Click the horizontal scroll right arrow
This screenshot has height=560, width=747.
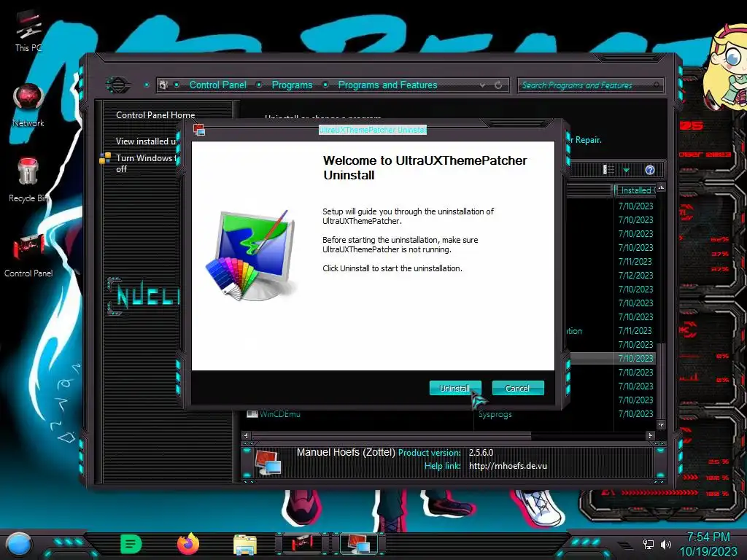click(650, 435)
